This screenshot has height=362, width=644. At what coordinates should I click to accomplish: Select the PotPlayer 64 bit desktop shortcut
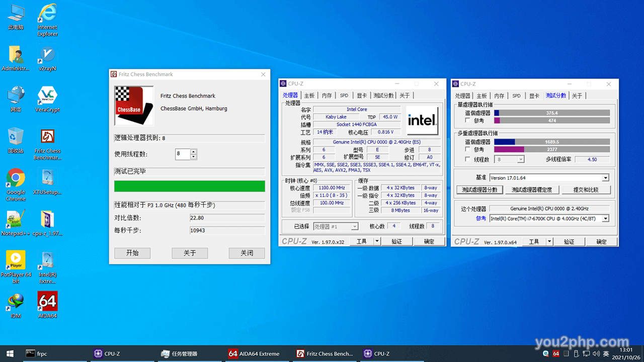pos(16,267)
